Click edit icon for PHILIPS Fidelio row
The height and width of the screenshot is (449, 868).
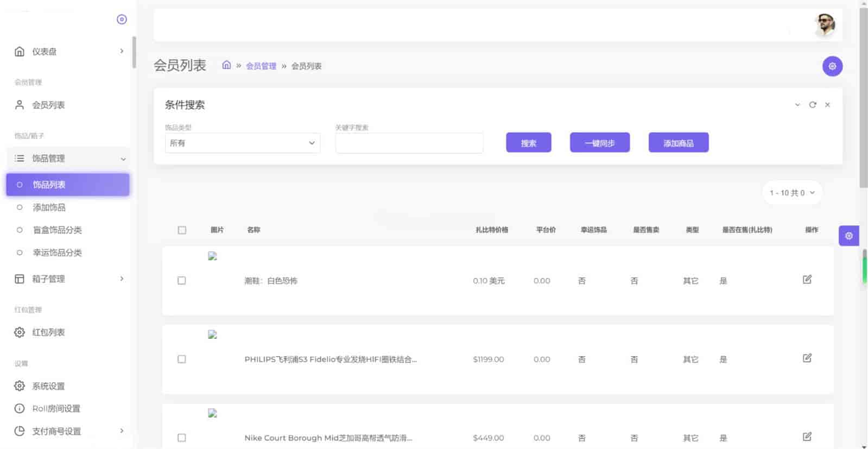click(807, 358)
